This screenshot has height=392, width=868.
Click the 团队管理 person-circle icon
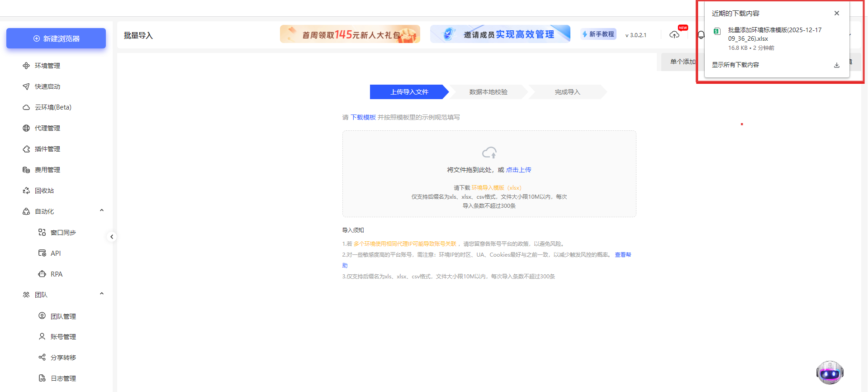[42, 316]
